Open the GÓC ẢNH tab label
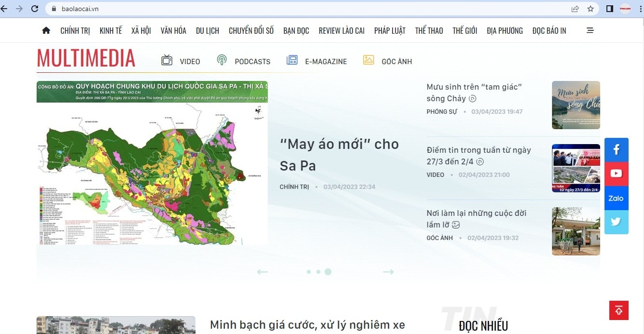This screenshot has width=644, height=334. click(x=397, y=62)
